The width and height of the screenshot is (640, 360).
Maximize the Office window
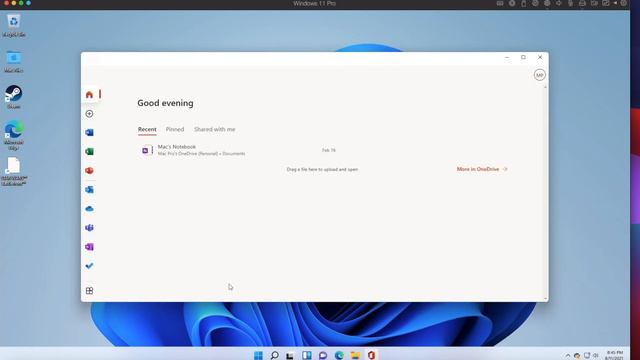[x=523, y=58]
